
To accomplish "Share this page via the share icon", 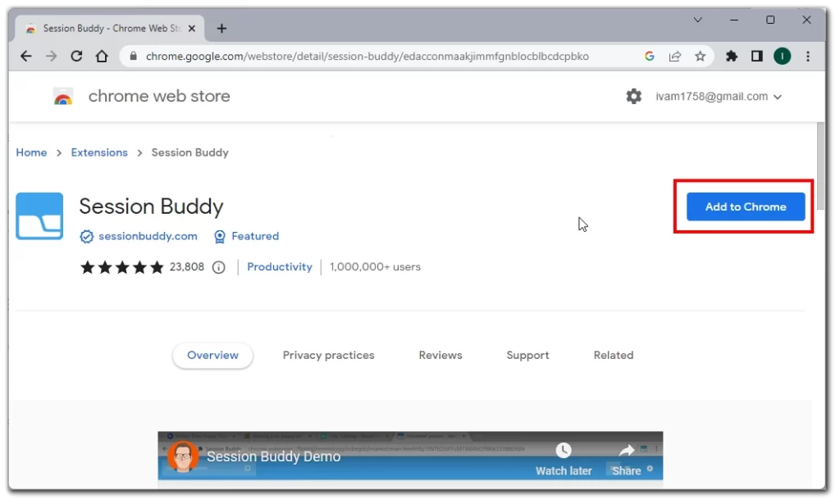I will (675, 57).
